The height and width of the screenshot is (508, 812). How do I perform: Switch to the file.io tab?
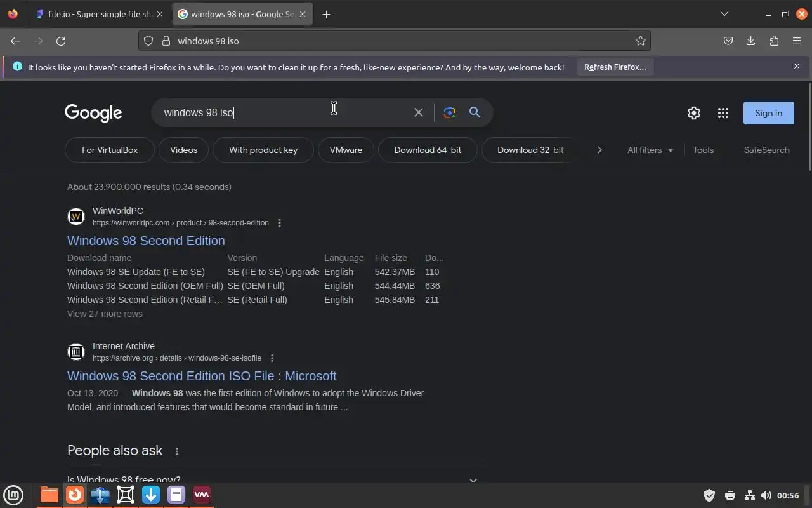(99, 14)
